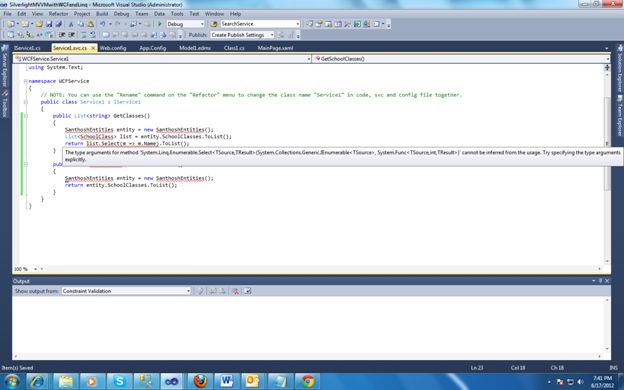The width and height of the screenshot is (624, 390).
Task: Click the return list.Select code line
Action: [x=127, y=144]
